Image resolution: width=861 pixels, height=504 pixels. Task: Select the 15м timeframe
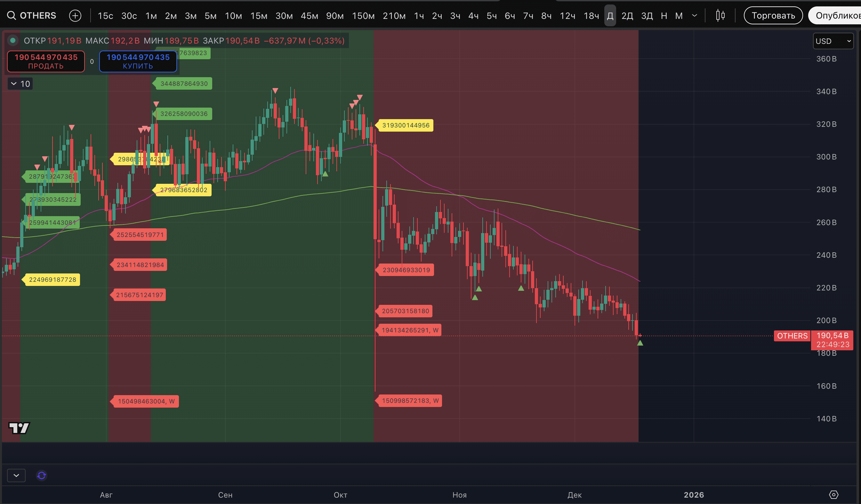click(259, 16)
